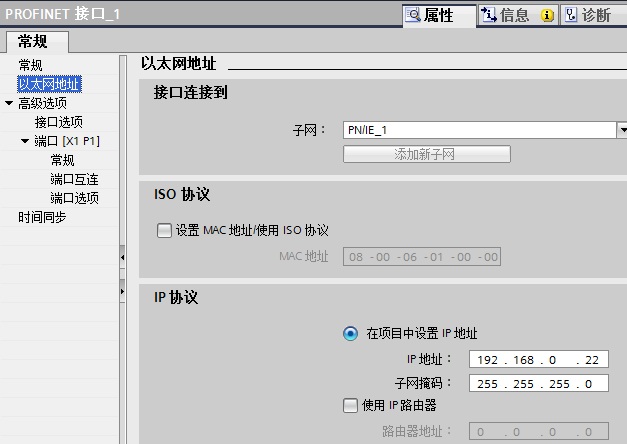The width and height of the screenshot is (627, 444).
Task: Select 端口选项 tree item
Action: (74, 198)
